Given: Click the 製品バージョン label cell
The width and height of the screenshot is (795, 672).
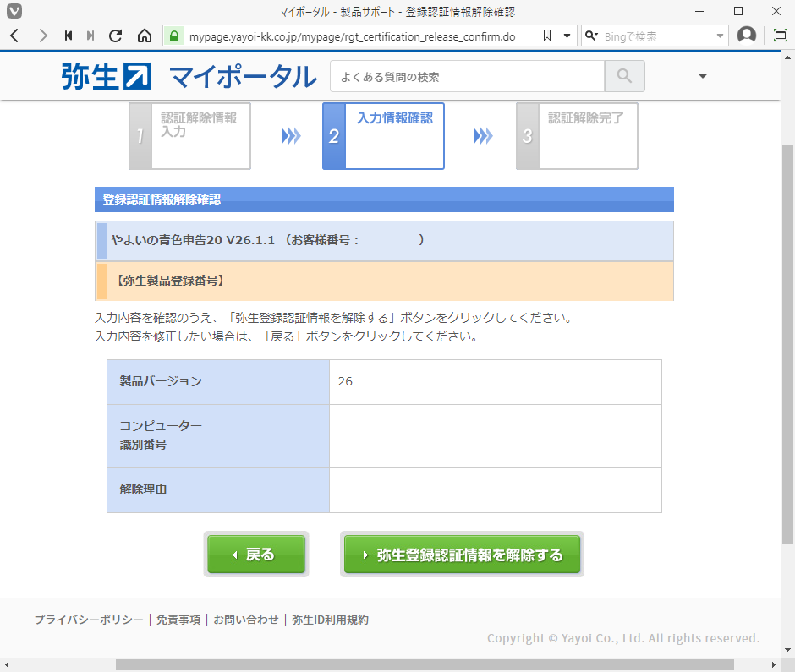Looking at the screenshot, I should [x=218, y=382].
